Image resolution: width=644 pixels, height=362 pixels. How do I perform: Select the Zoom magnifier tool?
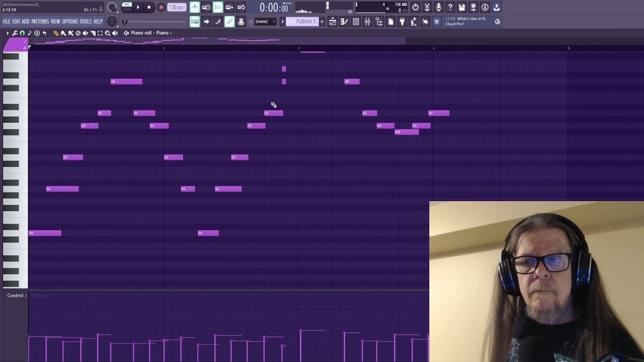click(x=108, y=33)
